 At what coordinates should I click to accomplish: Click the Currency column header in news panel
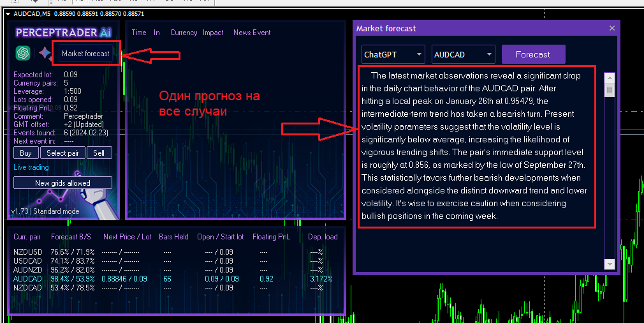click(x=184, y=33)
